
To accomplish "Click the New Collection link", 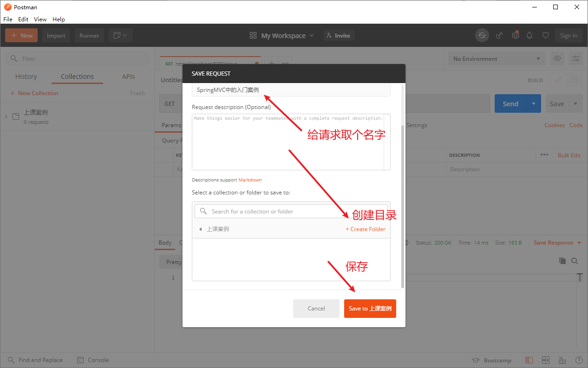I will pyautogui.click(x=34, y=93).
